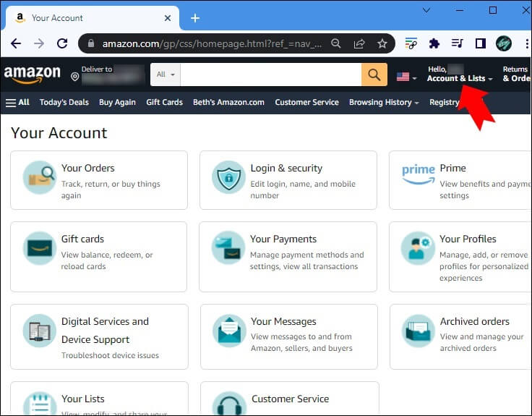Image resolution: width=532 pixels, height=416 pixels.
Task: Open Today's Deals in nav bar
Action: tap(64, 103)
